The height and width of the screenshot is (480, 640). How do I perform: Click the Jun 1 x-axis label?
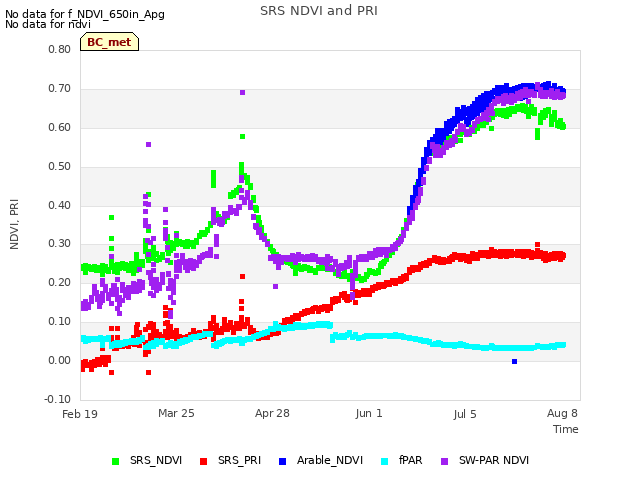tap(369, 413)
